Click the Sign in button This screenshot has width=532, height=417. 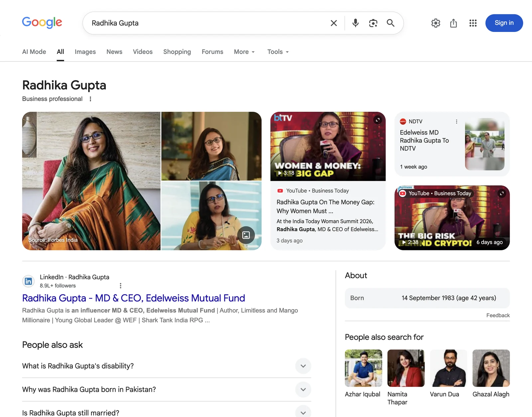[504, 23]
